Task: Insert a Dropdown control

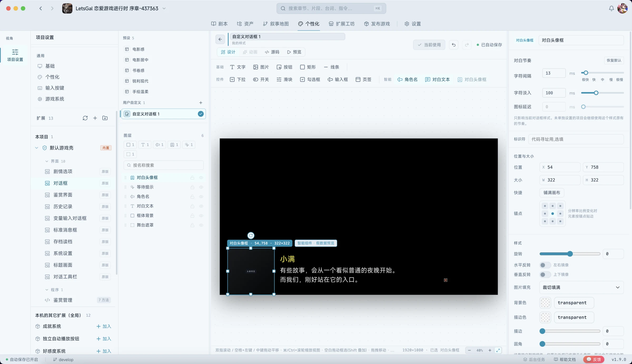Action: [x=238, y=79]
